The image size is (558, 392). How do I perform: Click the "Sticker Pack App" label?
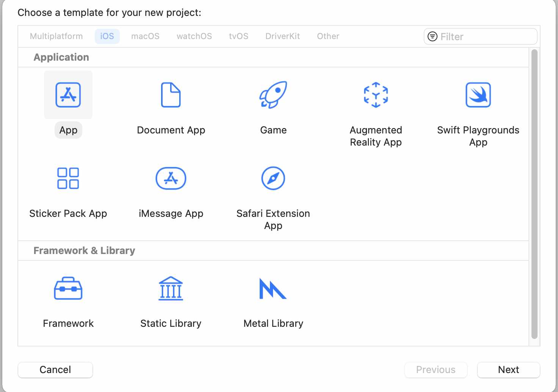[x=68, y=213]
